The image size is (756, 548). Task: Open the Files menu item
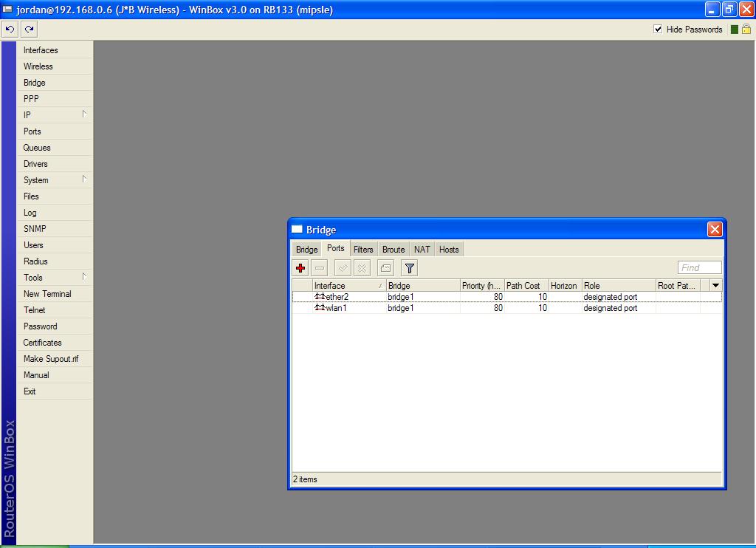tap(54, 196)
